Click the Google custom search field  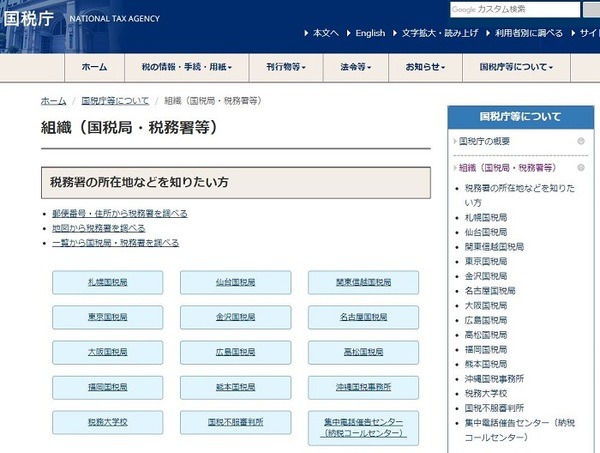tap(515, 10)
